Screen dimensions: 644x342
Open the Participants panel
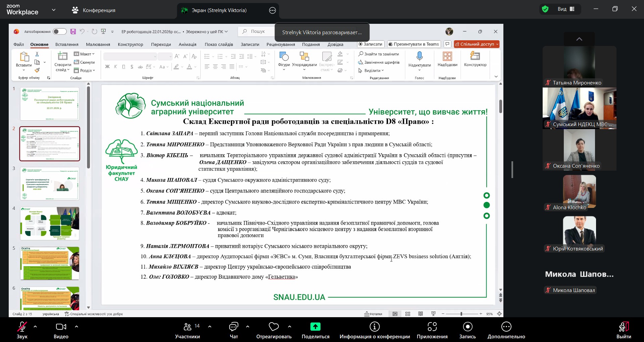[188, 327]
